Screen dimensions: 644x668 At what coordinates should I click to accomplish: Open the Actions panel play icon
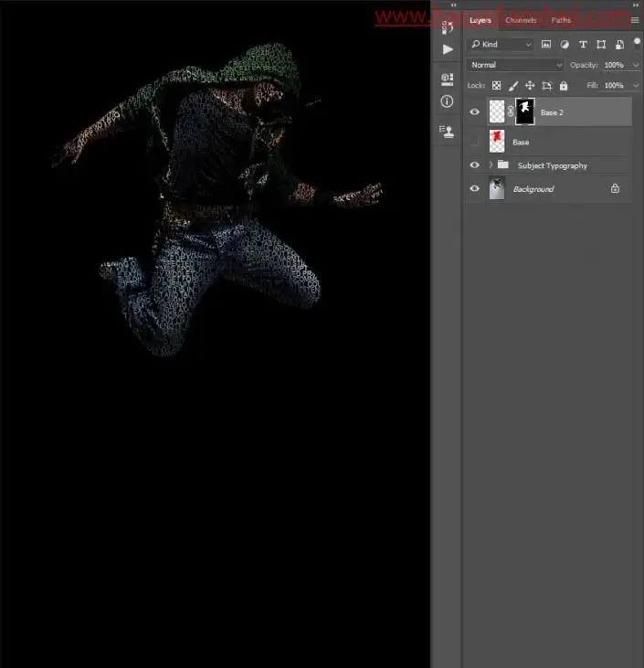(x=448, y=49)
